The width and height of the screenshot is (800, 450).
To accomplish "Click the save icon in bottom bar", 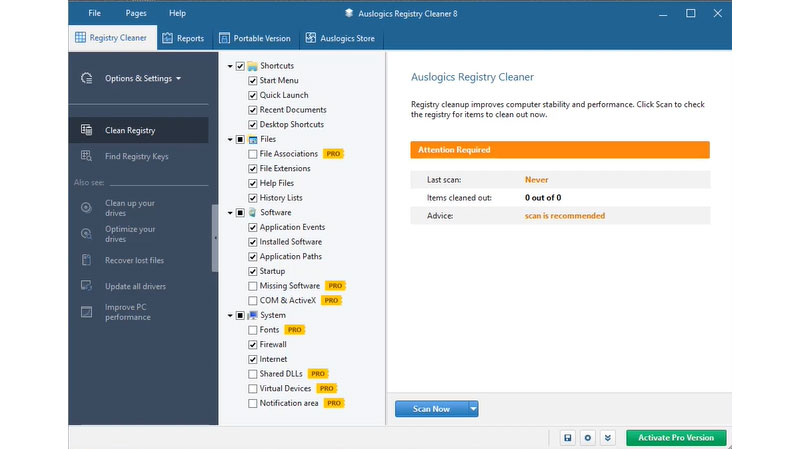I will pos(568,438).
